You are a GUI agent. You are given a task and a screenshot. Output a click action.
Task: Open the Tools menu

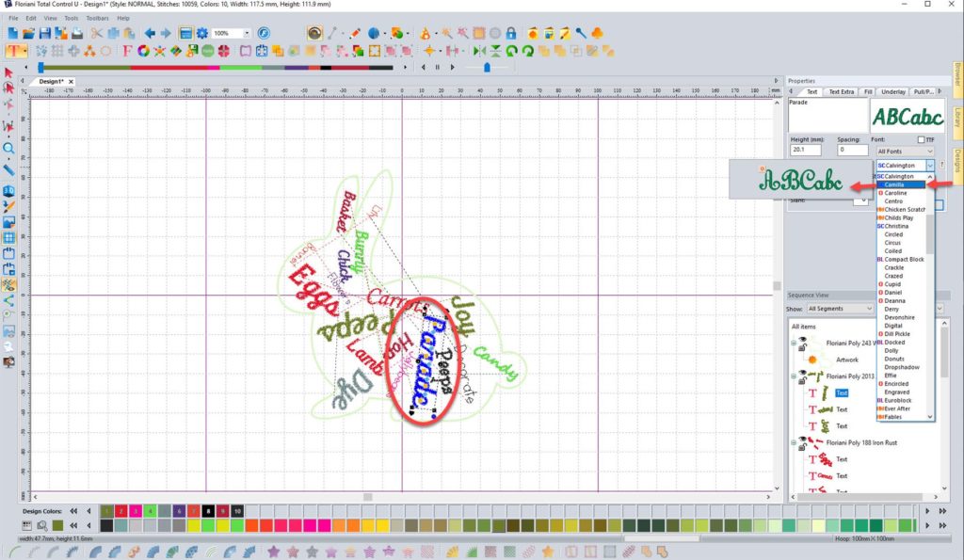[71, 17]
